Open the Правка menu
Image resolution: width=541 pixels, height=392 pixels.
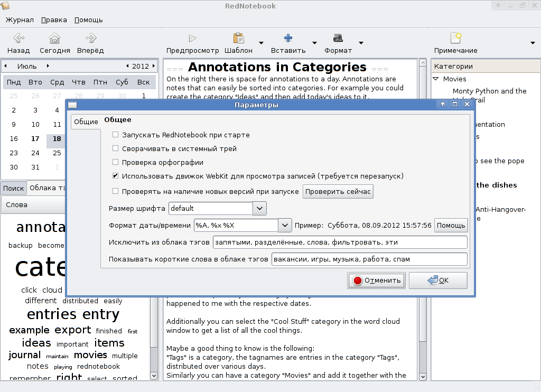[x=54, y=20]
